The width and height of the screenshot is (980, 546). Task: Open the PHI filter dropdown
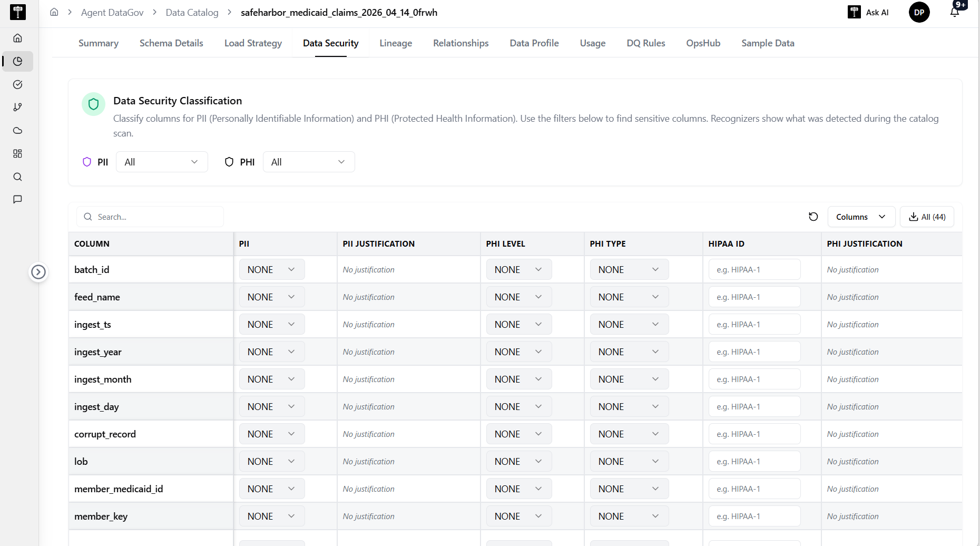(x=309, y=162)
